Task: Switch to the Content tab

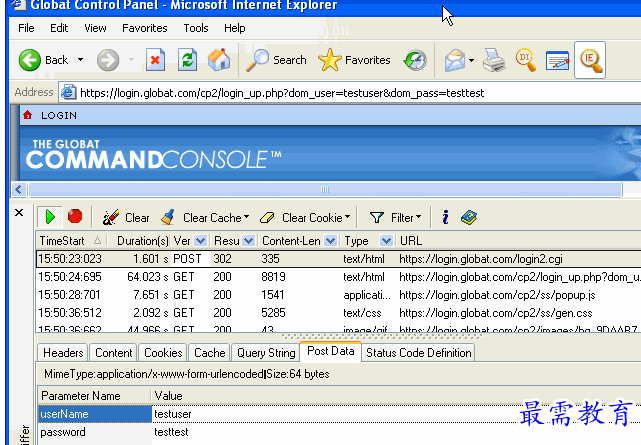Action: [x=114, y=353]
